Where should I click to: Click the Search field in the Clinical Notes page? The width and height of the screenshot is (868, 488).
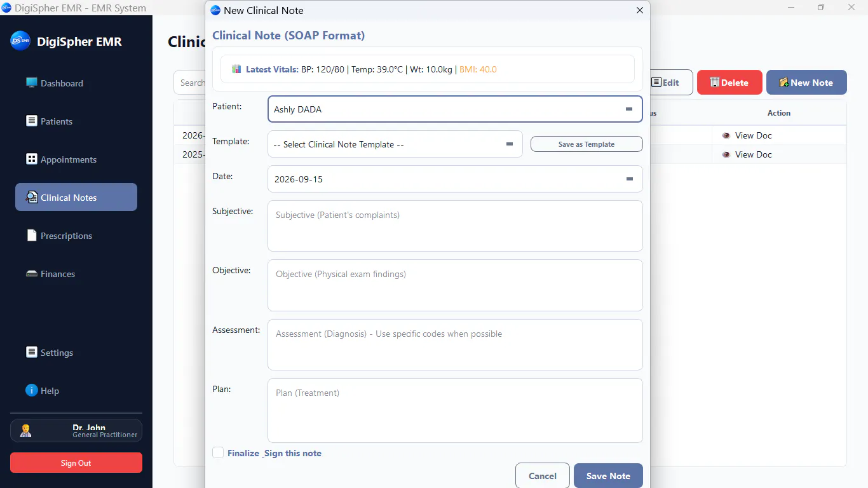(189, 83)
